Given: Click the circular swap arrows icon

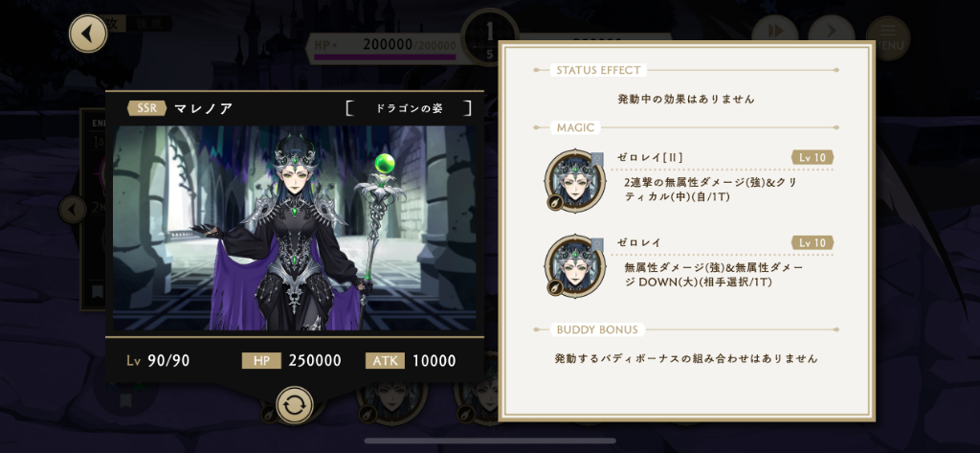Looking at the screenshot, I should pos(295,405).
